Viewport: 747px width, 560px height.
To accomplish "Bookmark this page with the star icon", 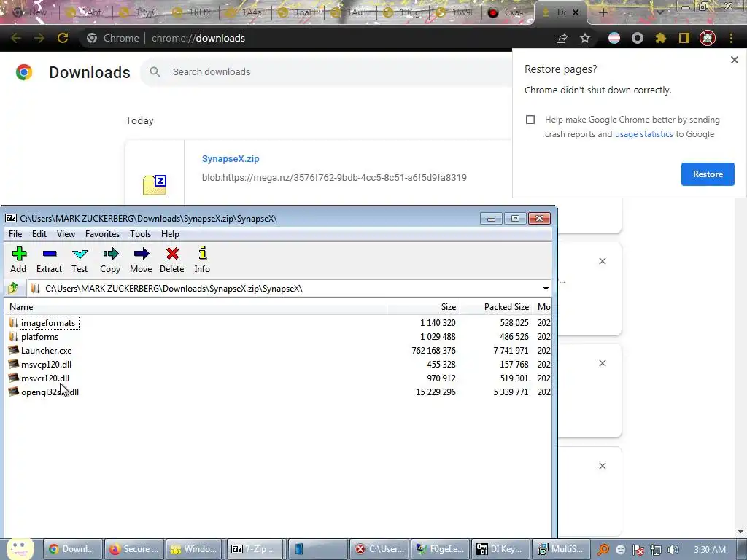I will pyautogui.click(x=585, y=38).
